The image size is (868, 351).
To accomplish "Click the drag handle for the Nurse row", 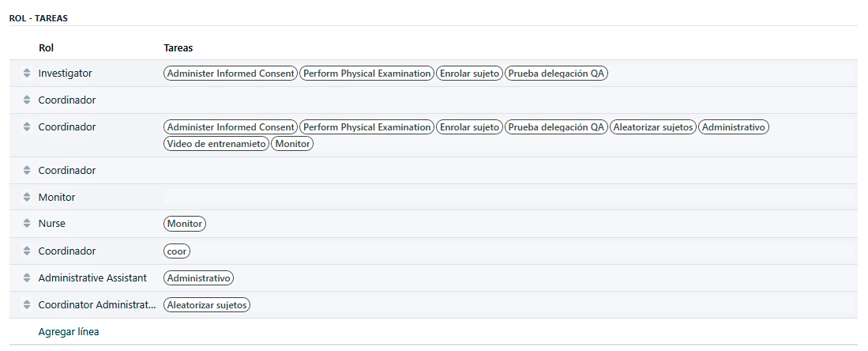I will tap(26, 225).
